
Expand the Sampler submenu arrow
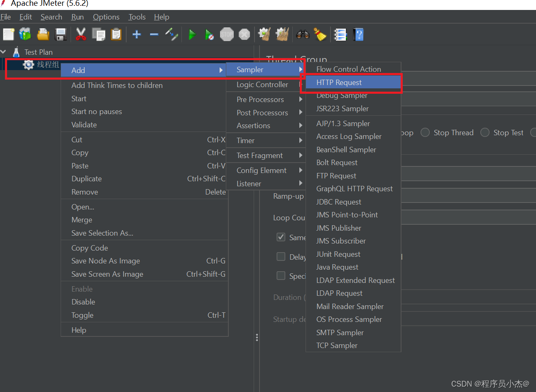[301, 69]
